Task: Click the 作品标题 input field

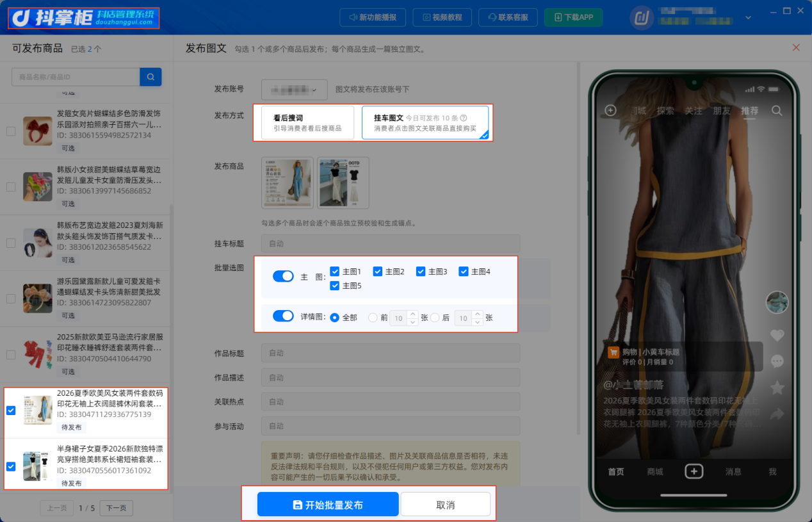Action: click(x=391, y=353)
